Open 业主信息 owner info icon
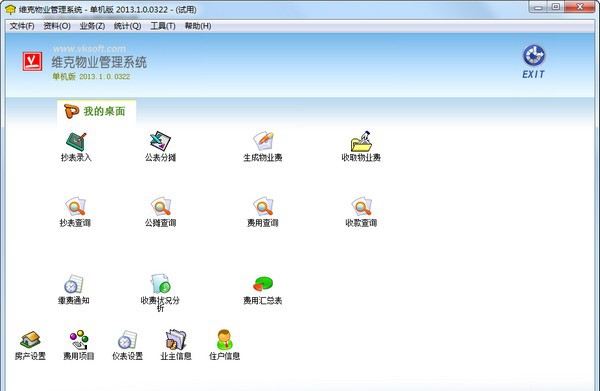This screenshot has height=391, width=600. (x=176, y=340)
